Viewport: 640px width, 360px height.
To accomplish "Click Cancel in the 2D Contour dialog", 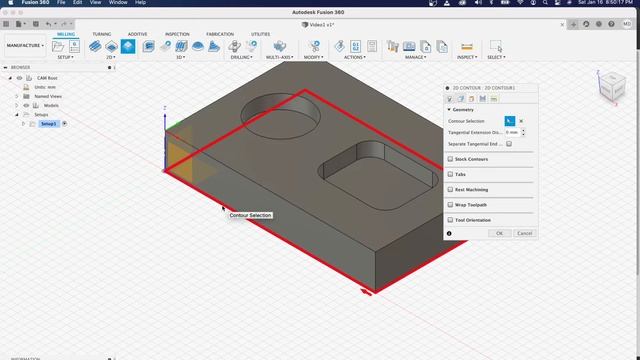I will 524,233.
